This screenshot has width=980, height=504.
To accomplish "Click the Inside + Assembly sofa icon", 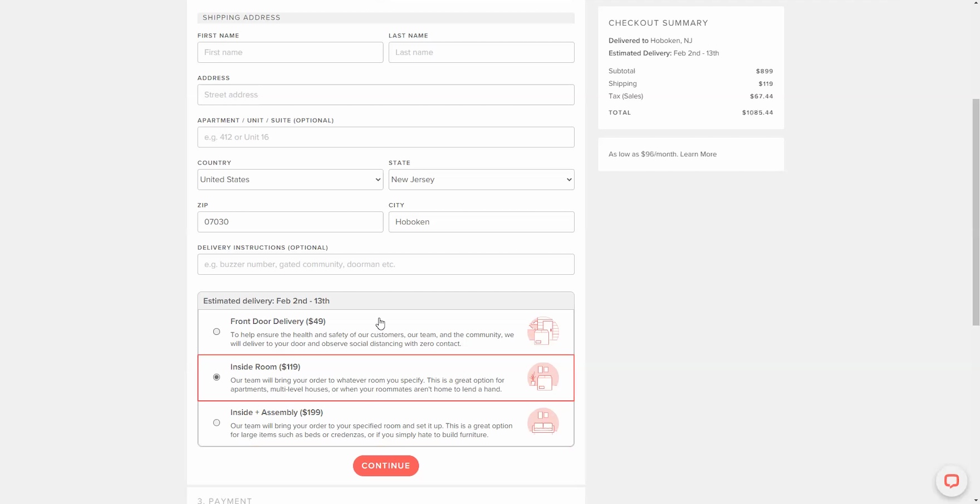I will tap(543, 422).
